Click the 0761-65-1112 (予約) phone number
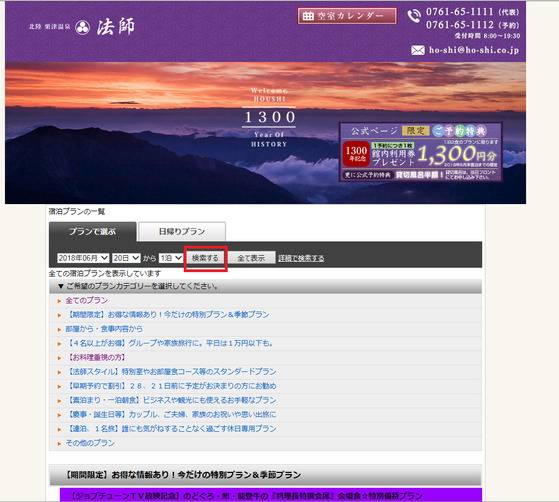This screenshot has height=502, width=559. coord(473,25)
